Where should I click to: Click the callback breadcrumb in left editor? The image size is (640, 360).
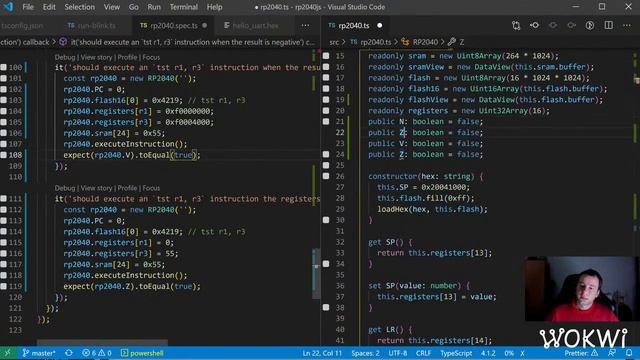(24, 42)
